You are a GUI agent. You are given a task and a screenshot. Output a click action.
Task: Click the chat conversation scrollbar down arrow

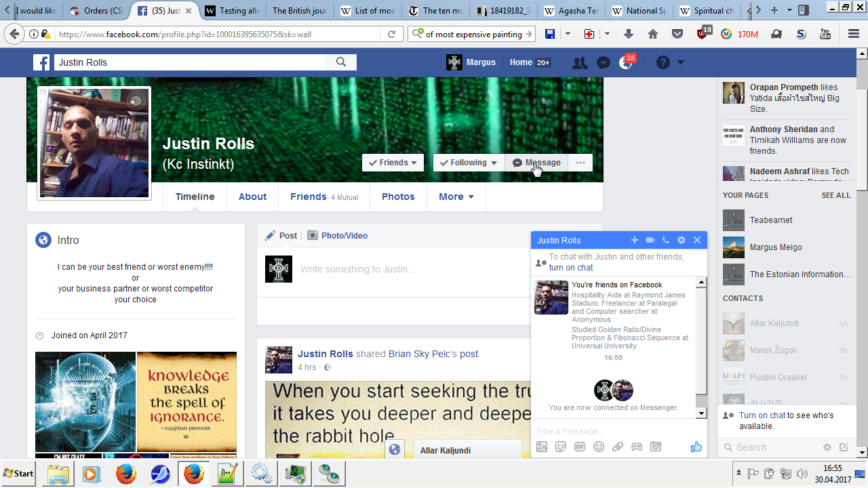coord(701,413)
